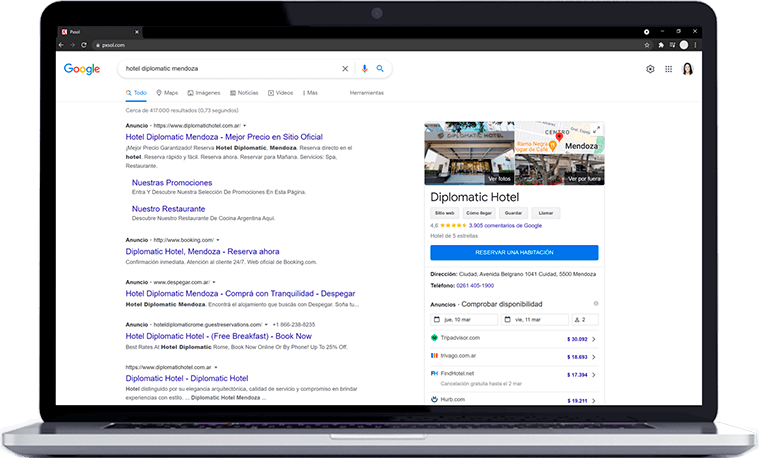Select the Todo search tab
Screen dimensions: 759x458
click(x=136, y=92)
